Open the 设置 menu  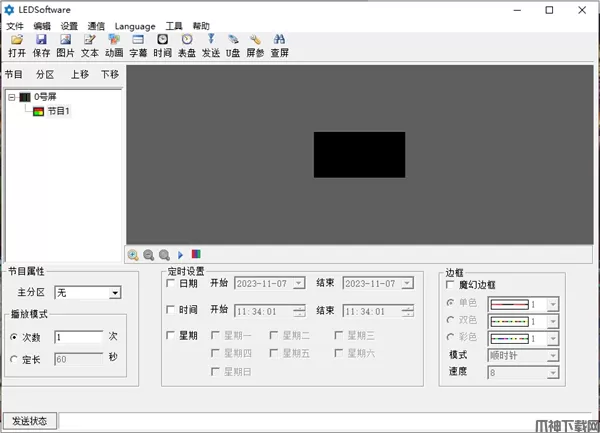(x=69, y=26)
